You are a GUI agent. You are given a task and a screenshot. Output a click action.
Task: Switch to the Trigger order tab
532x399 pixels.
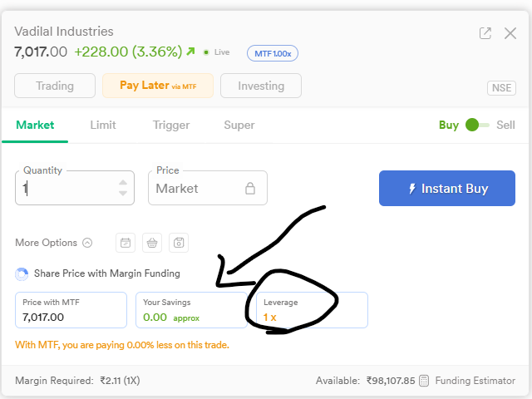coord(171,126)
